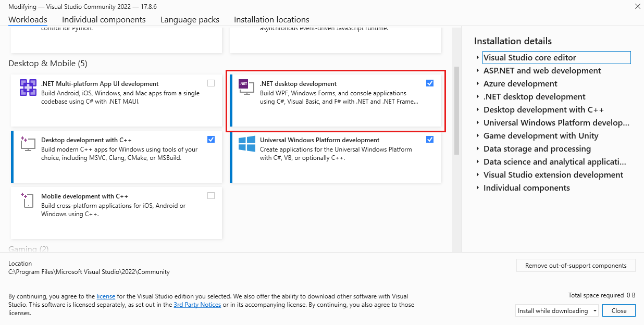Expand Data science and analytical applications
The height and width of the screenshot is (325, 644).
478,162
